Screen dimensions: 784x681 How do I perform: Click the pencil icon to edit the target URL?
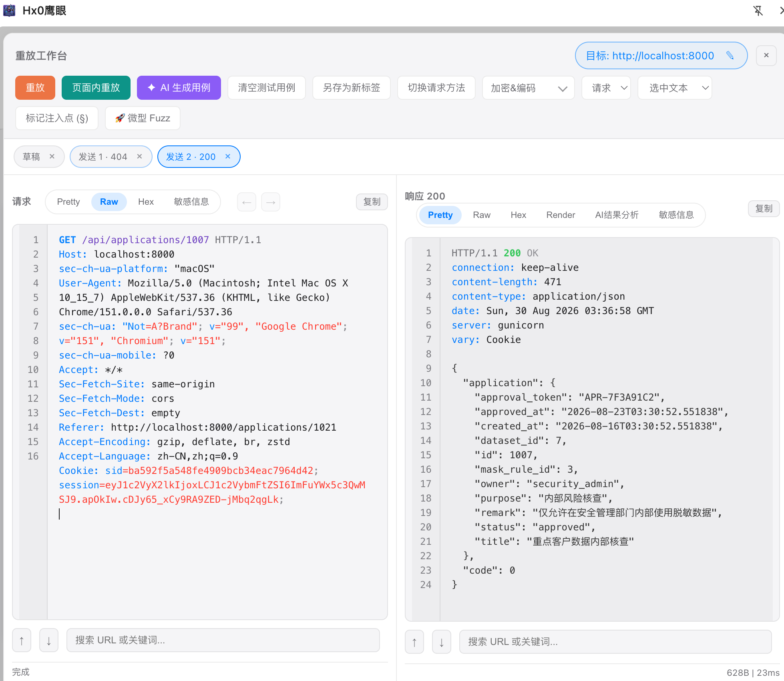pos(730,55)
